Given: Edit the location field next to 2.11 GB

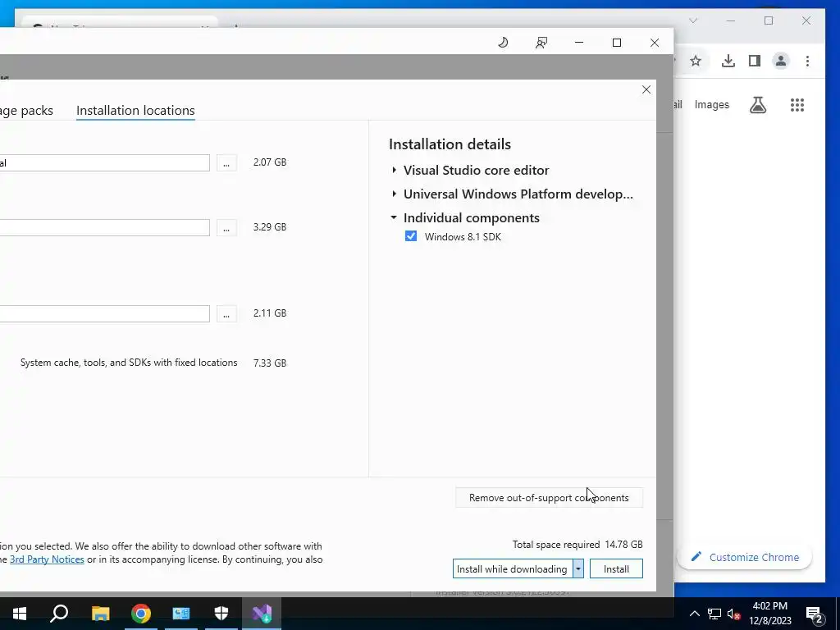Looking at the screenshot, I should (x=104, y=314).
